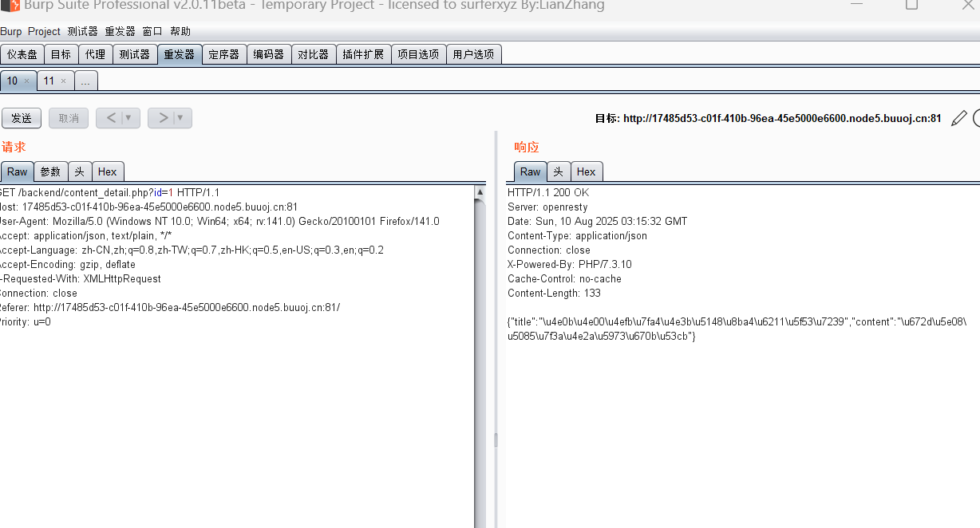Click 'X-Powered-By: PHP/7.3.10' line
The height and width of the screenshot is (528, 980).
point(570,264)
